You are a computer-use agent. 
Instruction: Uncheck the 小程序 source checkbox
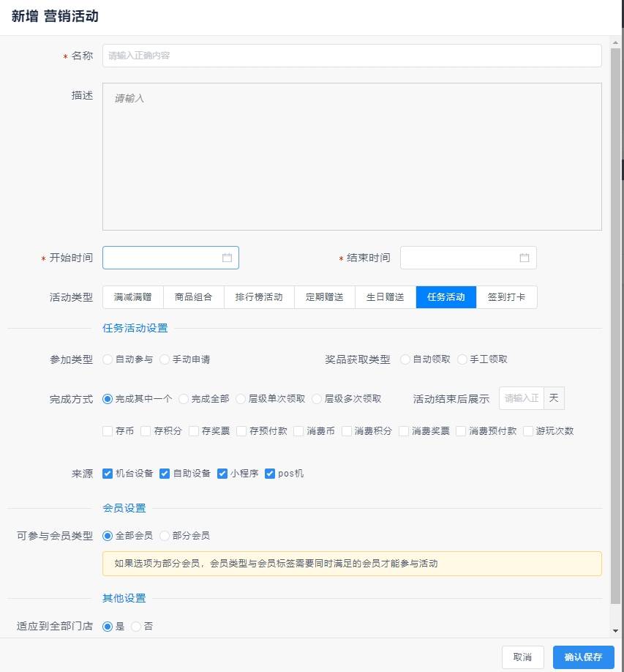coord(222,474)
